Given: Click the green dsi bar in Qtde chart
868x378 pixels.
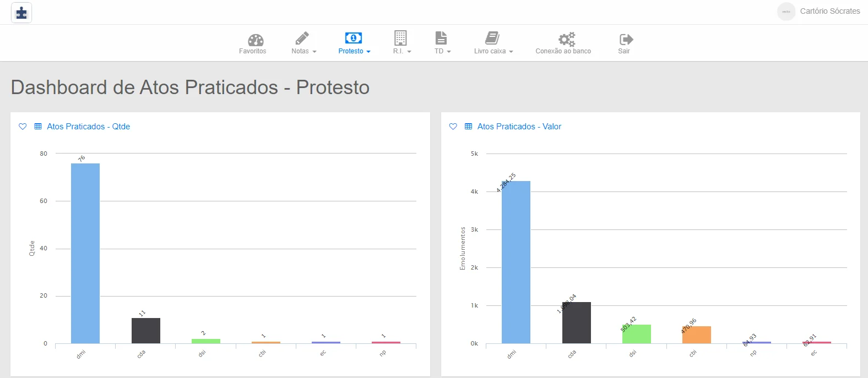Looking at the screenshot, I should pyautogui.click(x=206, y=341).
